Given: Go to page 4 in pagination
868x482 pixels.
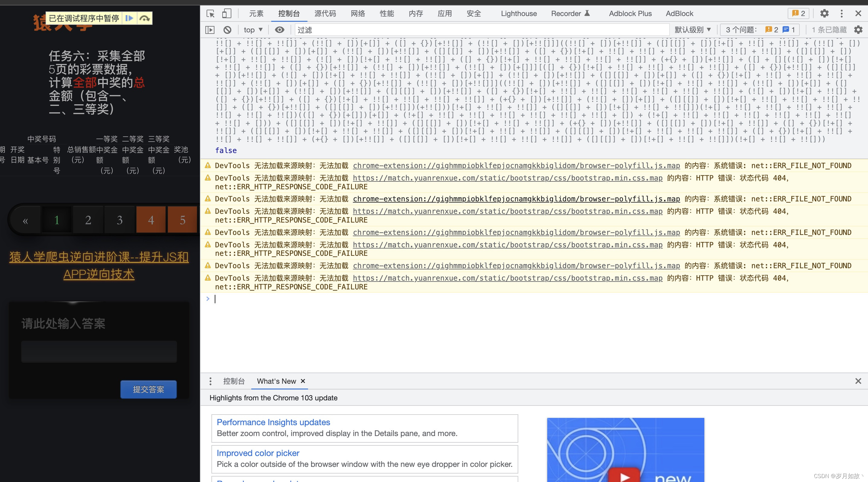Looking at the screenshot, I should pyautogui.click(x=151, y=220).
